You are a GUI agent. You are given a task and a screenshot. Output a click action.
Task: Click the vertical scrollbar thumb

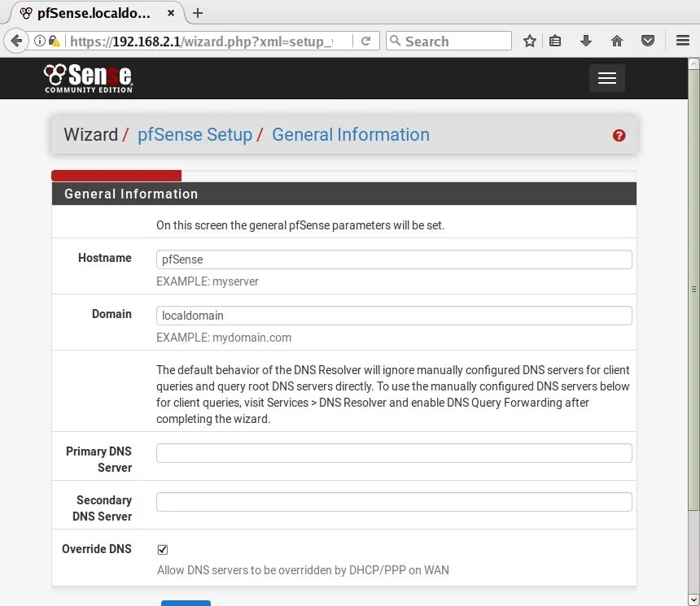tap(693, 289)
